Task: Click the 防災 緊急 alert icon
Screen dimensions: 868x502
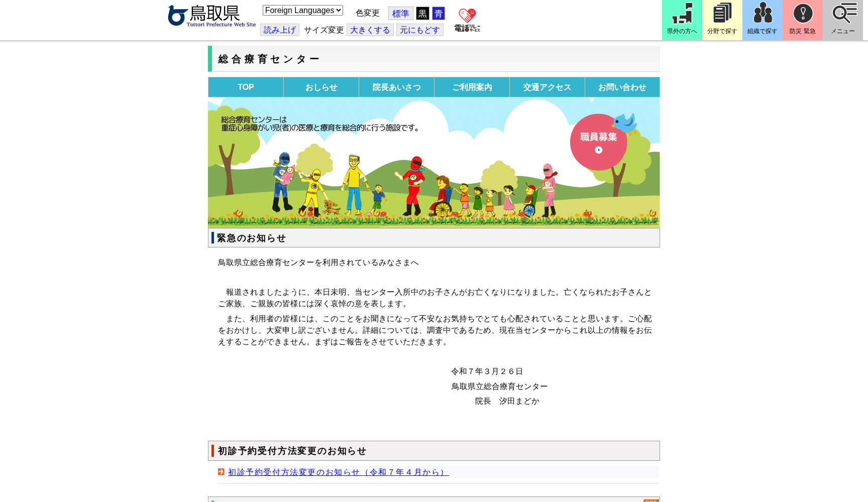Action: coord(802,20)
